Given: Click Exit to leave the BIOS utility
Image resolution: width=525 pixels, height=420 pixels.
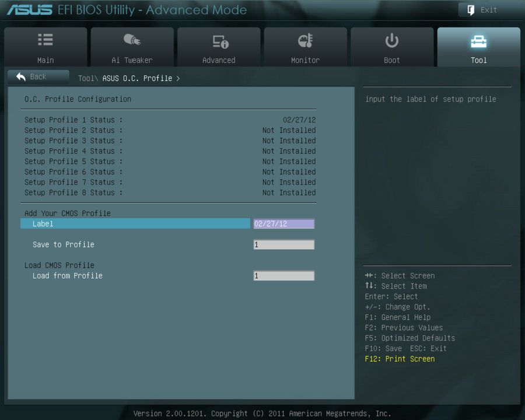Looking at the screenshot, I should 481,9.
